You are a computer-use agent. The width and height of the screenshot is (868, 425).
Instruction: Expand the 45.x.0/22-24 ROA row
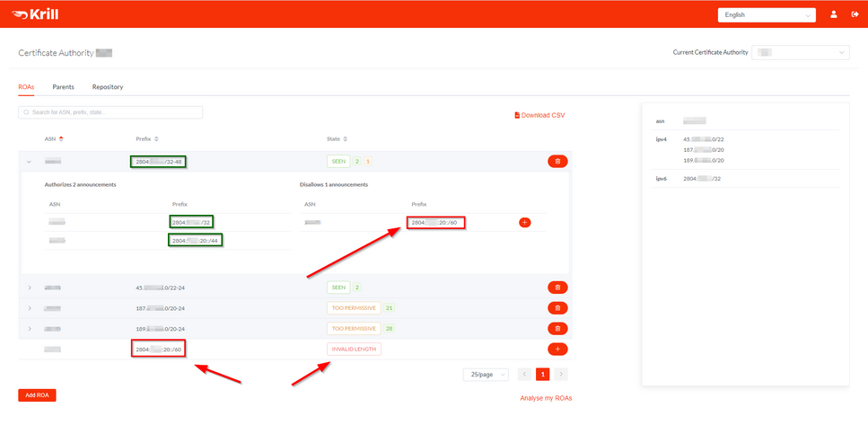point(30,288)
